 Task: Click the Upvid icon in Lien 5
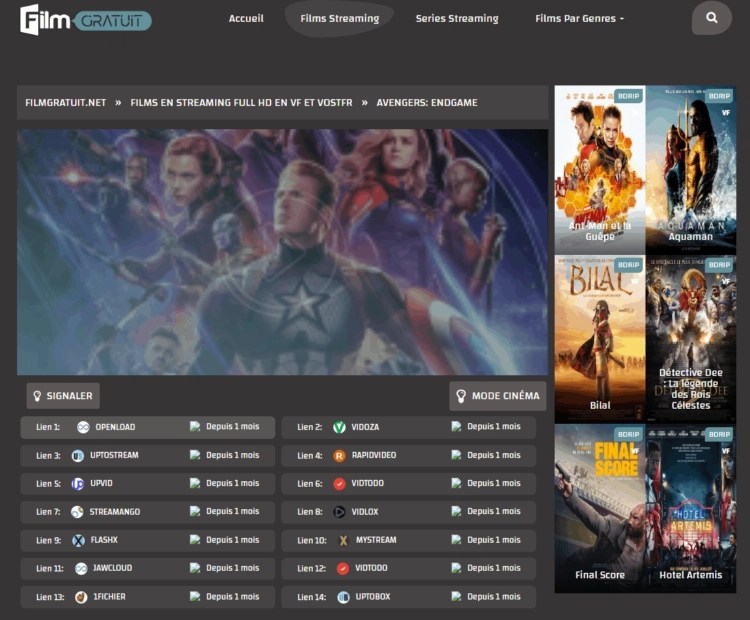point(77,484)
